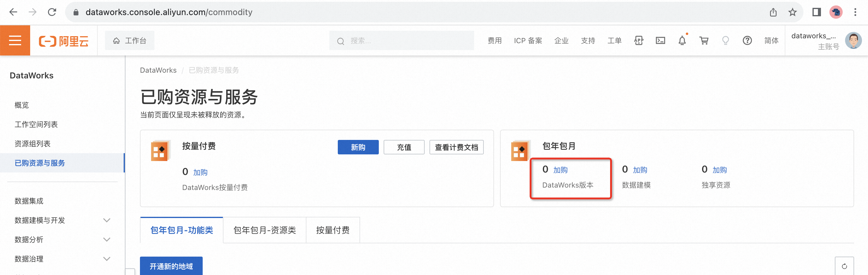Click 加购 for DataWorks版本
Image resolution: width=868 pixels, height=275 pixels.
(560, 170)
